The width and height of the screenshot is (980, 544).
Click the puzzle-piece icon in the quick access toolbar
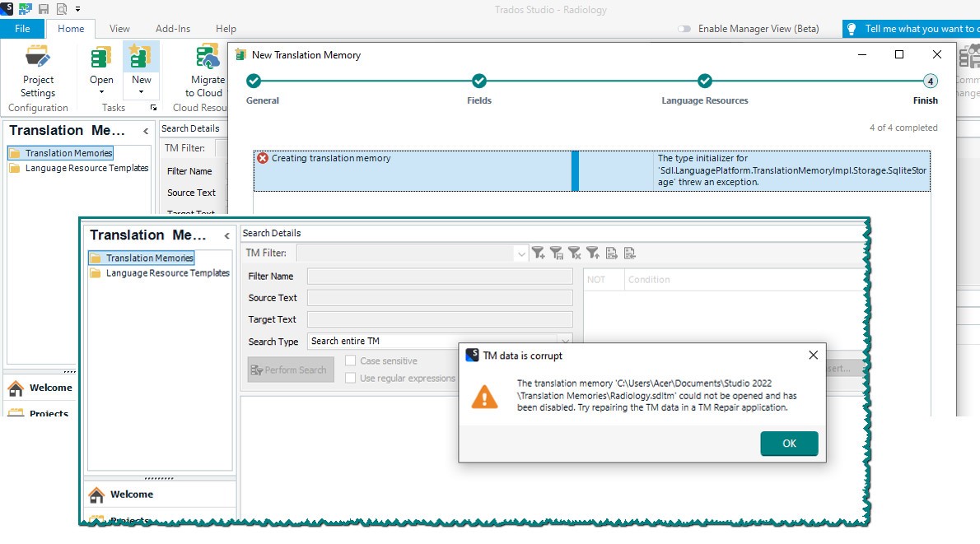(25, 9)
